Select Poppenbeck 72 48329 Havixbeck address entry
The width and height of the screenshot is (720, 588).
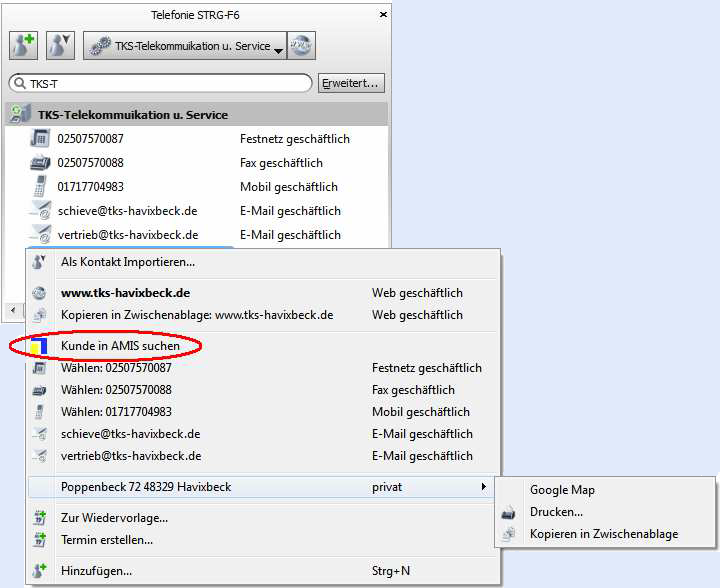click(263, 487)
